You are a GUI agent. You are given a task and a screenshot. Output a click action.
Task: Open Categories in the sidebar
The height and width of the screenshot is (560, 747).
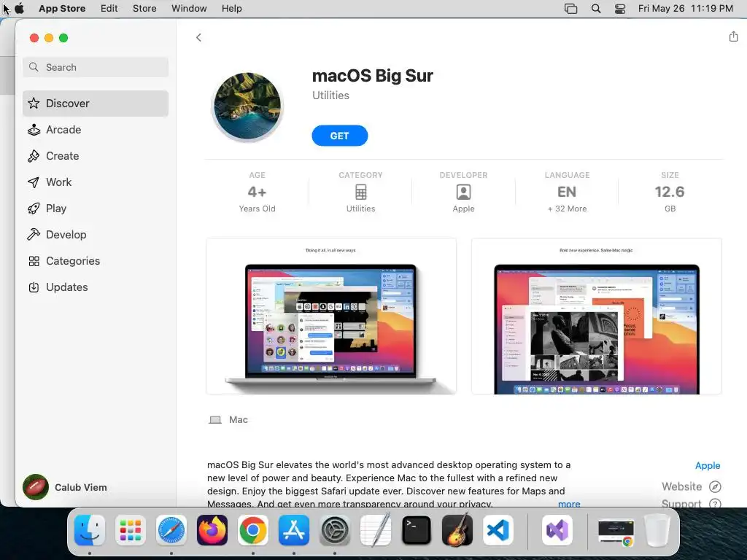point(96,261)
